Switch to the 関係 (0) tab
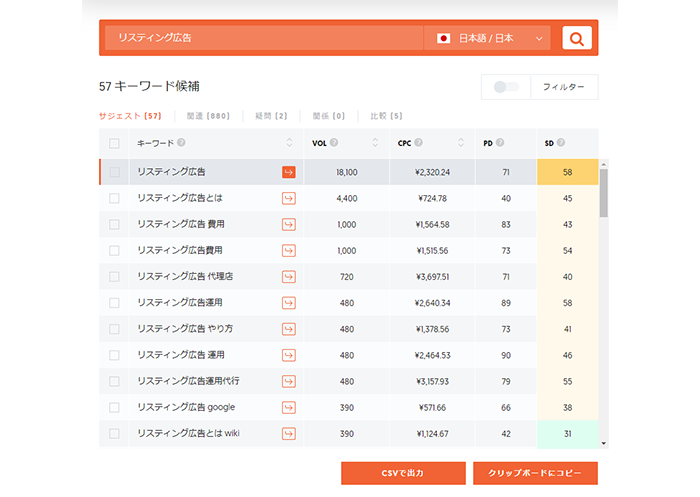The image size is (700, 497). (x=329, y=116)
